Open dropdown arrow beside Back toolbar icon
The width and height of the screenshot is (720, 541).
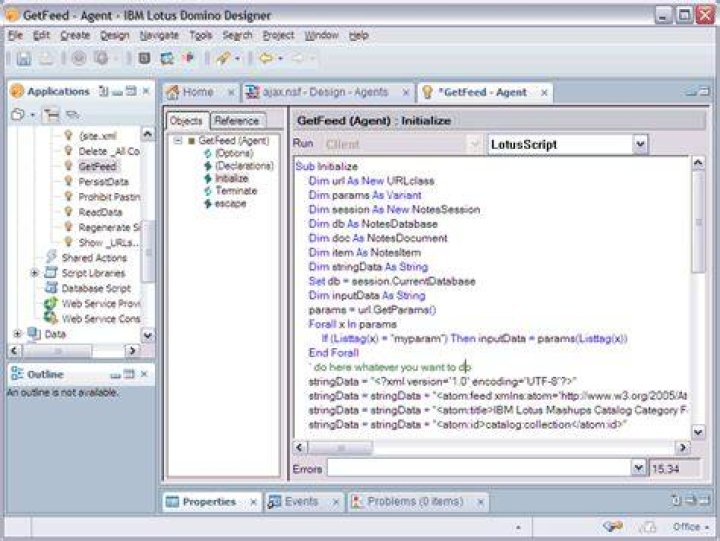tap(280, 58)
